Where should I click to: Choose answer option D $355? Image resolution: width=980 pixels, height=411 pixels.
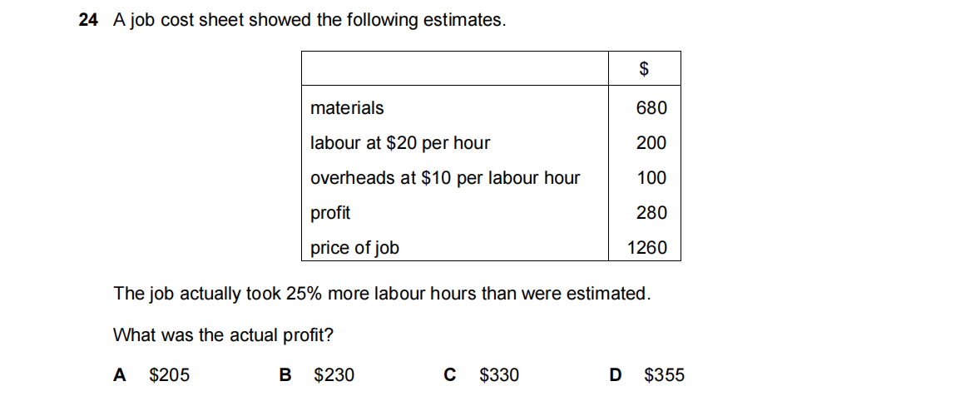click(x=648, y=375)
